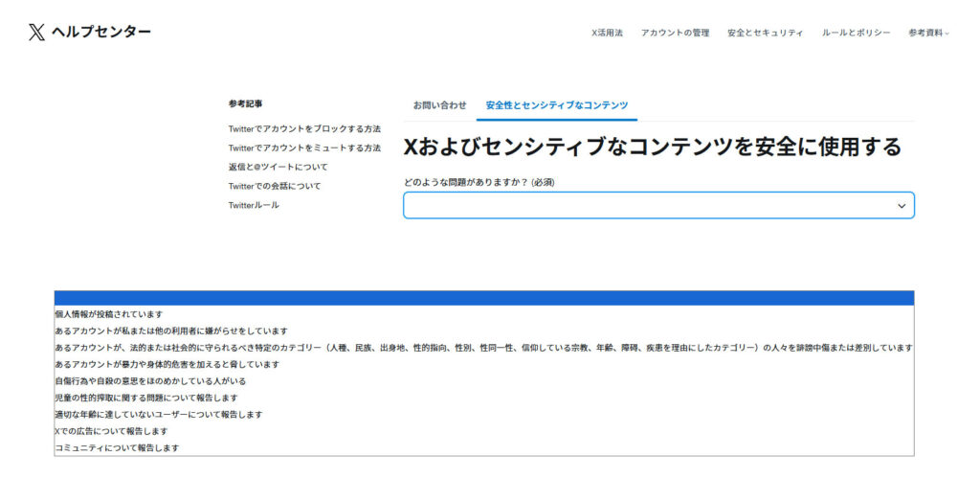Select the blank highlighted option in list
980x479 pixels.
pyautogui.click(x=483, y=298)
